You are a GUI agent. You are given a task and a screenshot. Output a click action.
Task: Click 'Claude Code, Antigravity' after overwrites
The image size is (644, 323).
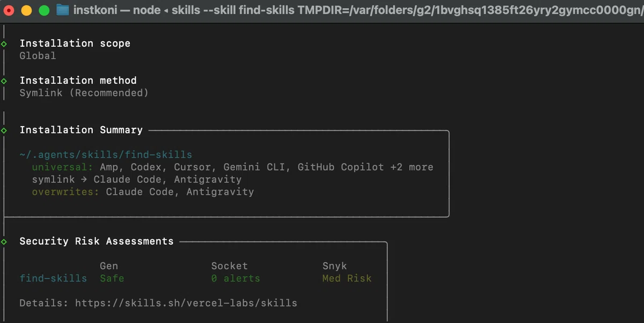(x=180, y=192)
